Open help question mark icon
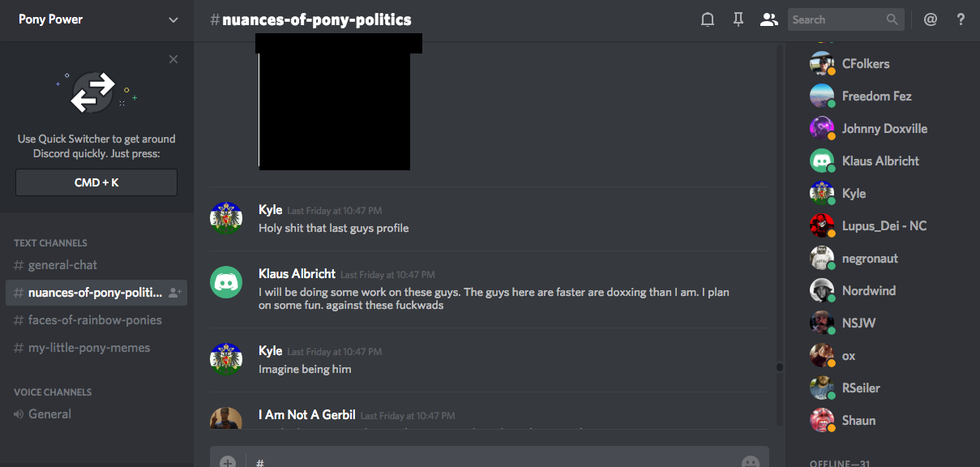The width and height of the screenshot is (980, 467). (x=961, y=19)
